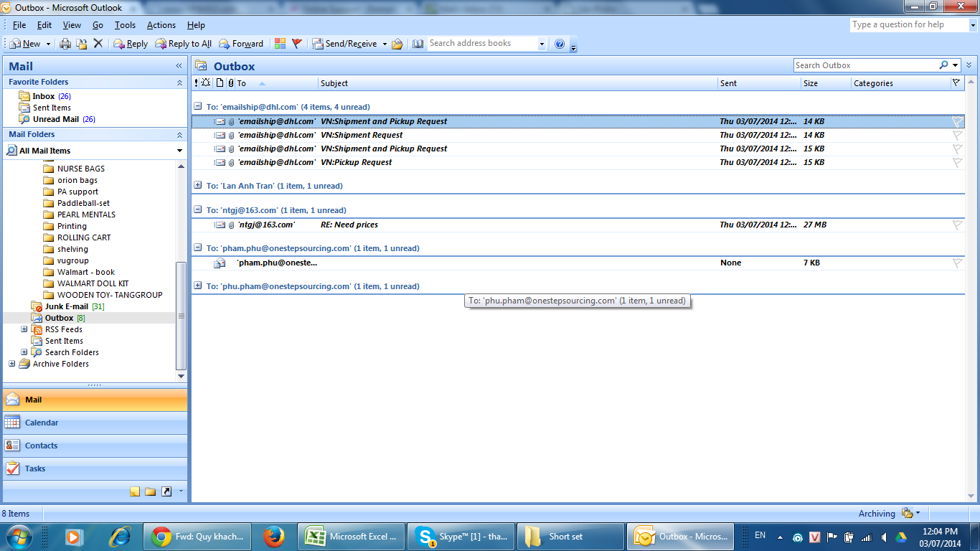980x551 pixels.
Task: Click the Find a Contact envelope icon
Action: coord(397,44)
